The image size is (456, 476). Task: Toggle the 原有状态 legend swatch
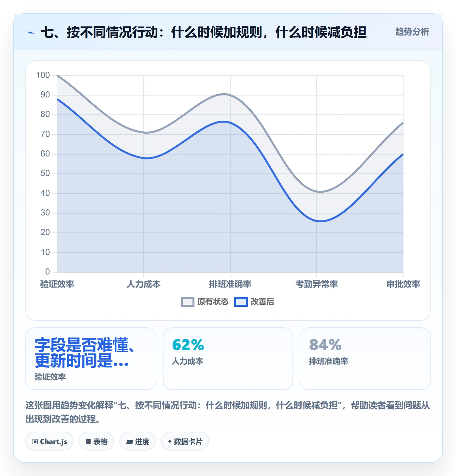[x=188, y=302]
